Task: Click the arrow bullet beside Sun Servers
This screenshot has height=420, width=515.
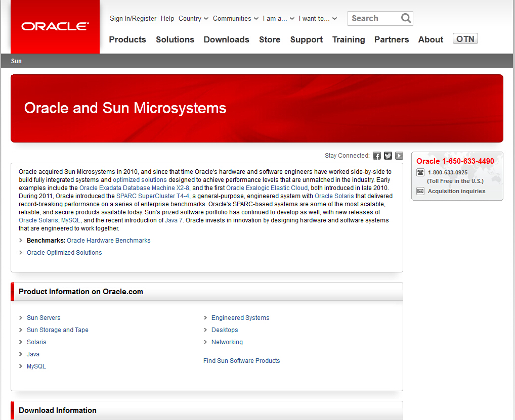Action: [21, 317]
